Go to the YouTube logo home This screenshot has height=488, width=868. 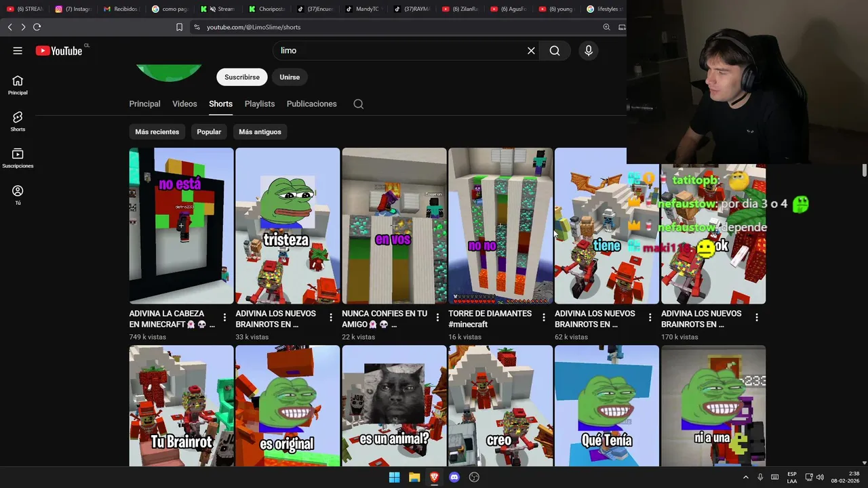click(59, 51)
